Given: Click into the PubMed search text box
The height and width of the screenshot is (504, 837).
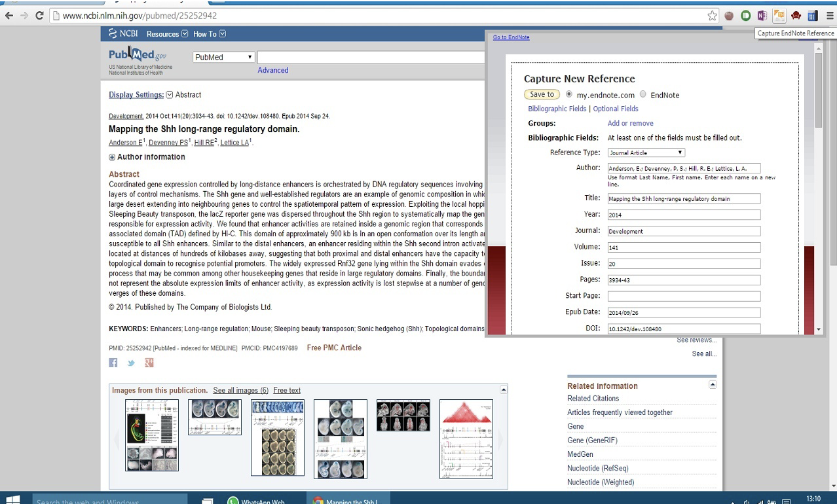Looking at the screenshot, I should 371,57.
